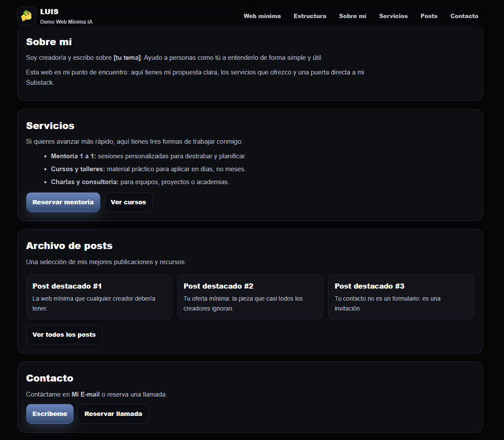Click the Reservar llamada button
The width and height of the screenshot is (504, 440).
click(x=113, y=414)
